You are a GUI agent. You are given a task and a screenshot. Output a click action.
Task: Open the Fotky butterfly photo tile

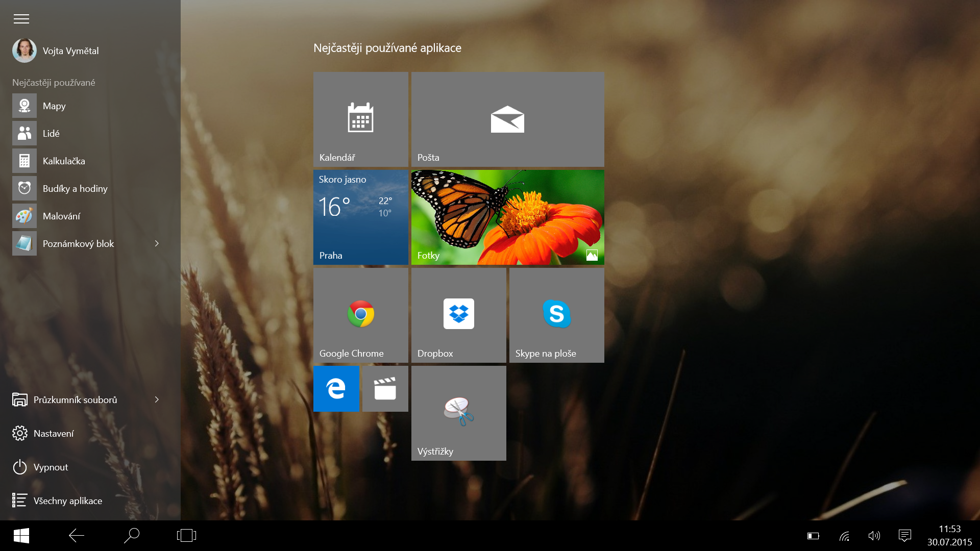[x=507, y=217]
